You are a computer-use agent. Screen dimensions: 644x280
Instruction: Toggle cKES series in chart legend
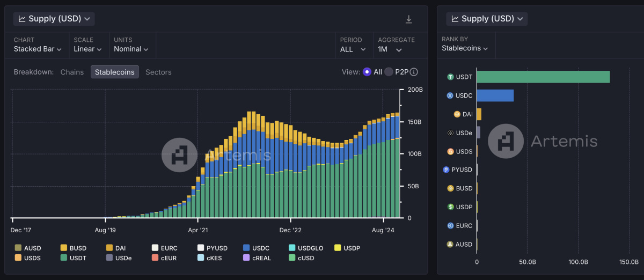[210, 257]
